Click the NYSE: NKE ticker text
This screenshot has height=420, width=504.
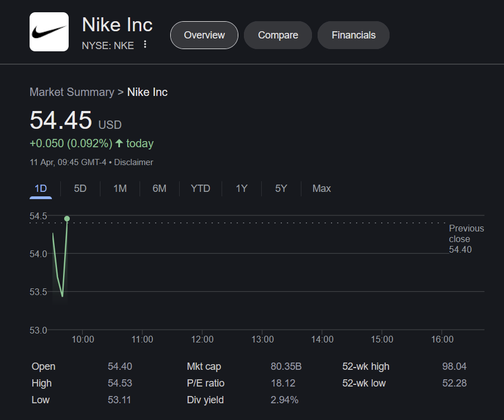108,46
